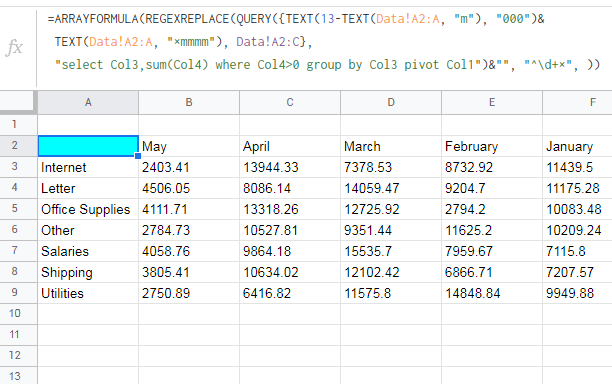Click the Office Supplies cell
The height and width of the screenshot is (384, 612).
pyautogui.click(x=88, y=209)
